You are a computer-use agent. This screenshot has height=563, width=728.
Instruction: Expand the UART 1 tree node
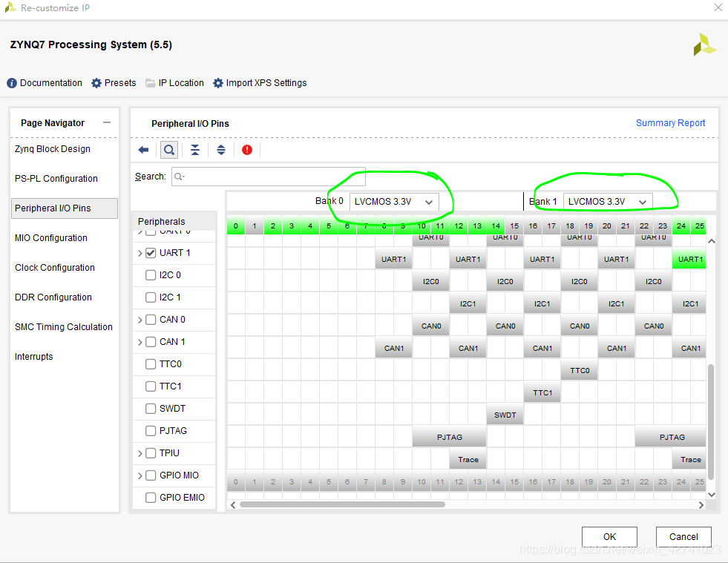[x=140, y=253]
